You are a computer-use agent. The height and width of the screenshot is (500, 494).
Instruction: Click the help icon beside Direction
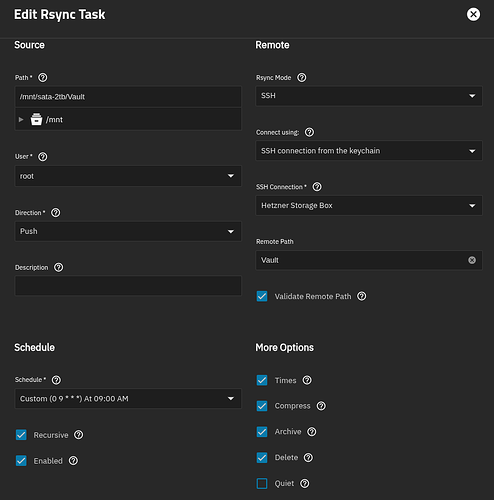click(56, 213)
